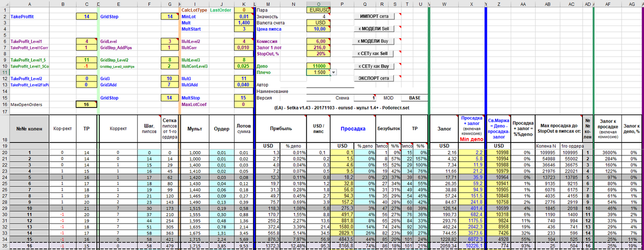644x250 pixels.
Task: Click the №№ колен heading cell
Action: click(29, 128)
